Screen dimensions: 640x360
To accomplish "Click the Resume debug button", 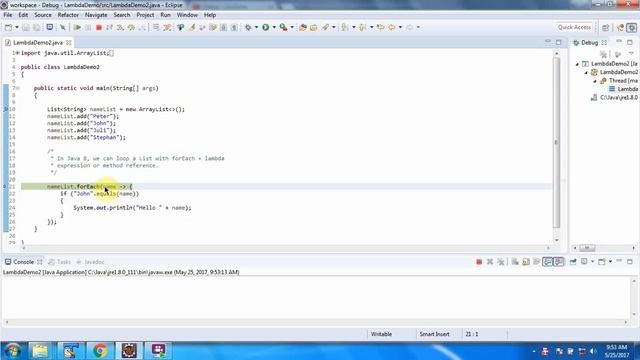I will [77, 27].
